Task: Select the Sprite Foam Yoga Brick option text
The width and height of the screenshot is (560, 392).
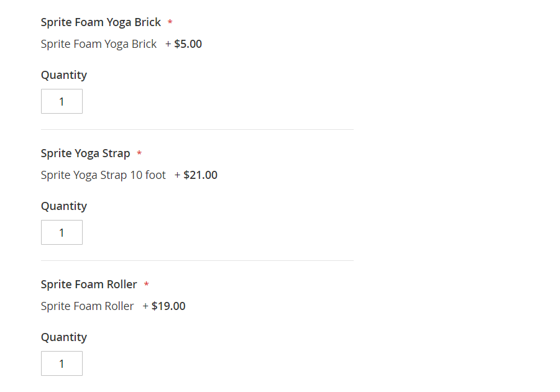Action: (x=99, y=44)
